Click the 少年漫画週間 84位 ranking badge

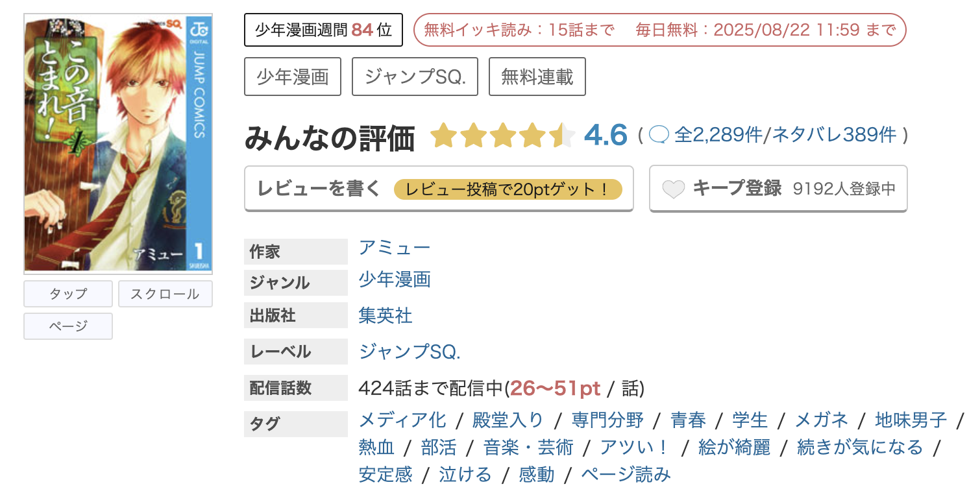[x=323, y=29]
